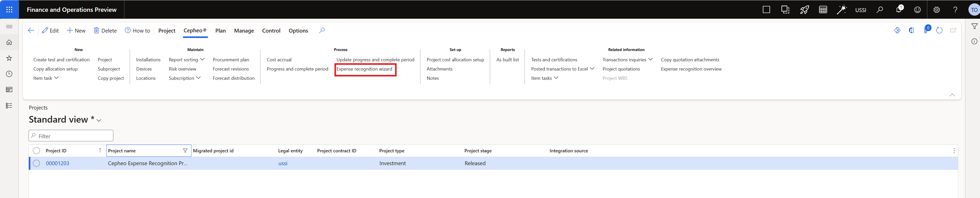Click the New button
The image size is (980, 198).
[x=76, y=31]
